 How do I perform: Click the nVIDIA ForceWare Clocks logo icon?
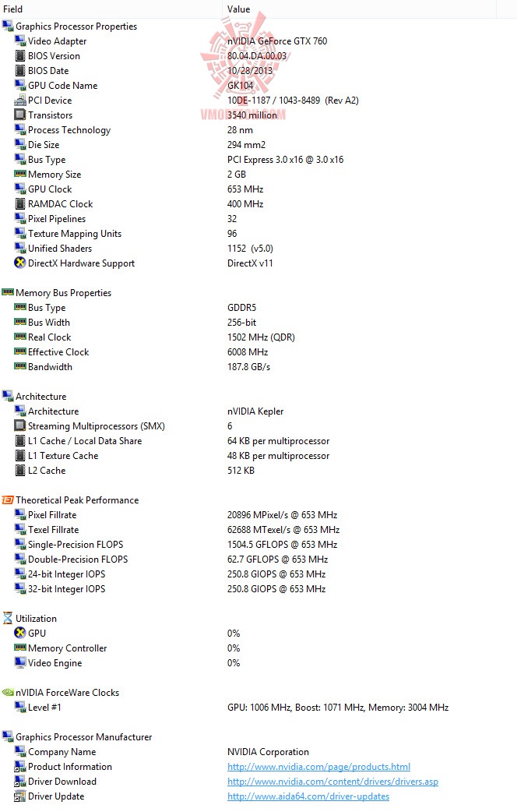click(x=8, y=692)
